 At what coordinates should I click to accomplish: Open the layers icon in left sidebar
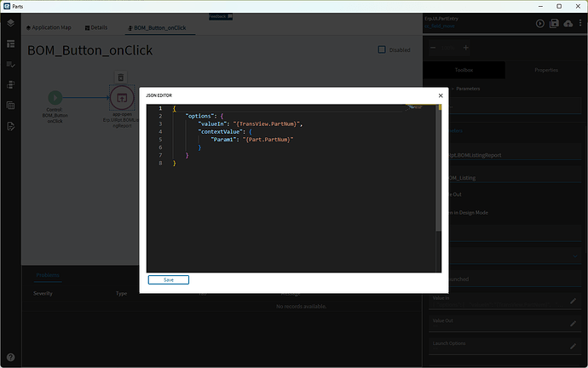(x=11, y=23)
